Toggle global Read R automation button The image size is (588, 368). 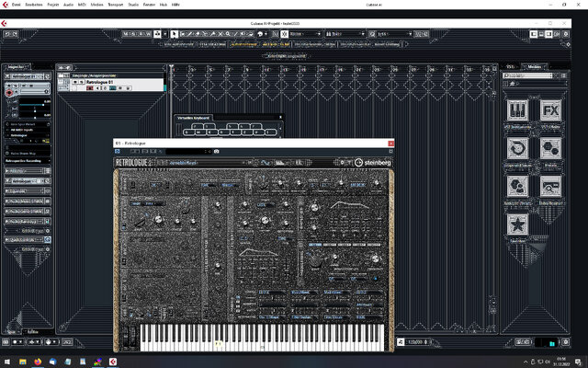[x=141, y=34]
